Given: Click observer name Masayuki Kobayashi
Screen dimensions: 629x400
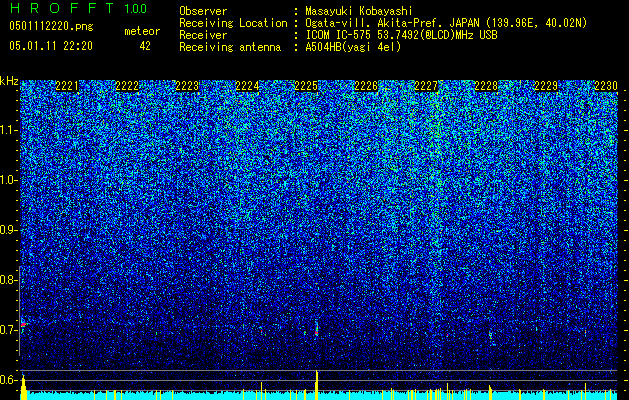Looking at the screenshot, I should 358,11.
